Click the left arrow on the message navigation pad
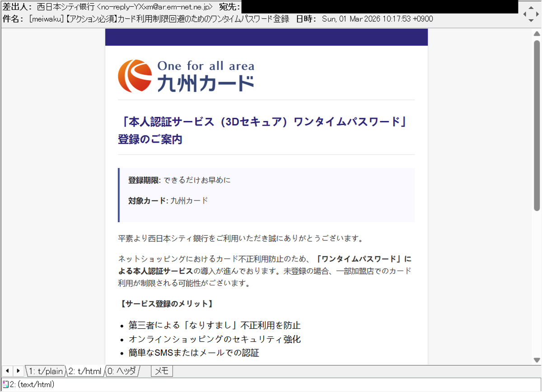This screenshot has height=392, width=542. point(526,14)
